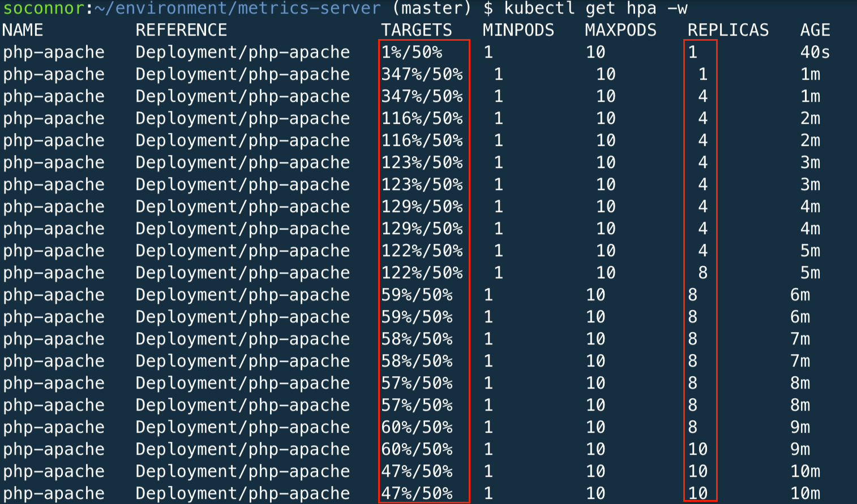Click the REPLICAS column header
The width and height of the screenshot is (857, 504).
pyautogui.click(x=728, y=30)
